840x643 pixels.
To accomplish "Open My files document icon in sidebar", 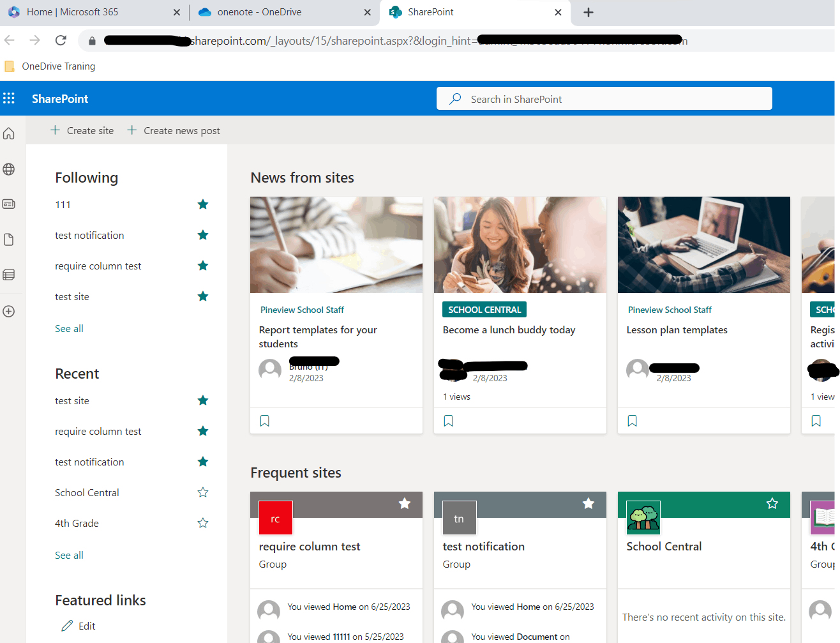I will (x=9, y=239).
